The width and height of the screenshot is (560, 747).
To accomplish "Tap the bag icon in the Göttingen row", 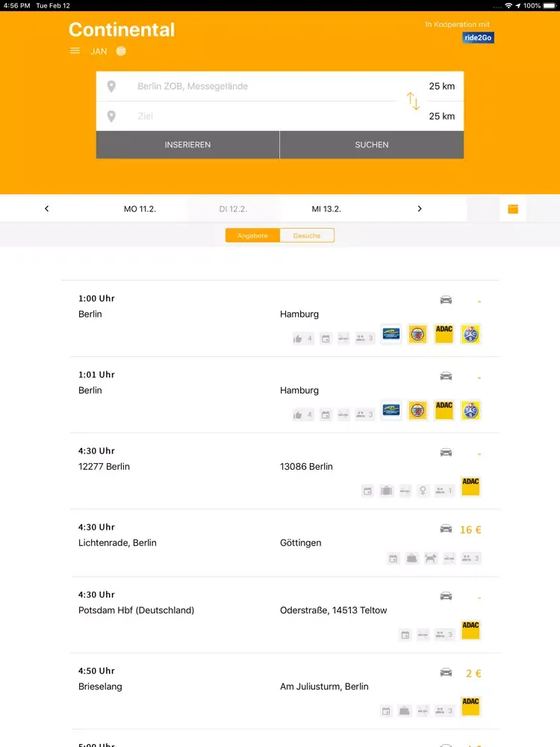I will (x=412, y=558).
